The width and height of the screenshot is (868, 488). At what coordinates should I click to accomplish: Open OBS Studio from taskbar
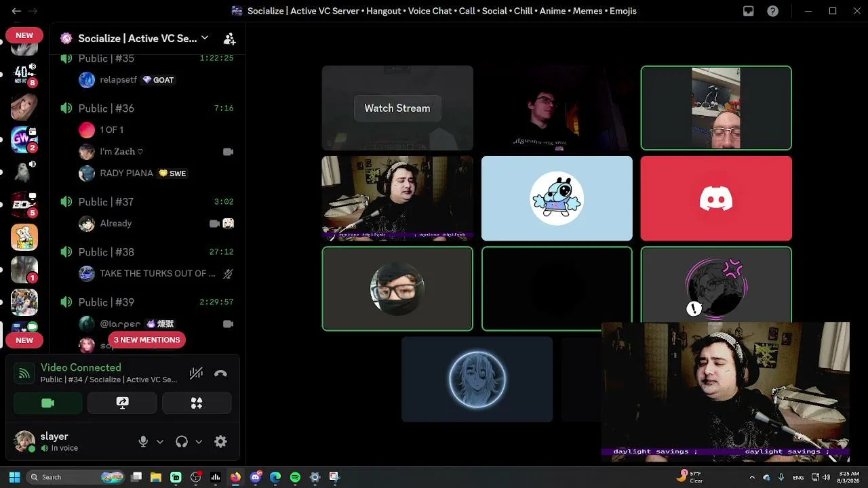pyautogui.click(x=196, y=477)
